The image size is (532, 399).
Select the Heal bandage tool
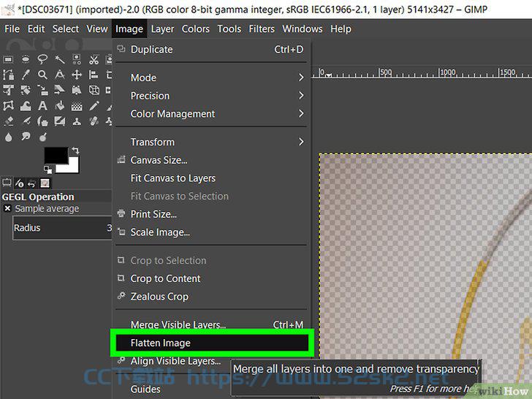(94, 121)
